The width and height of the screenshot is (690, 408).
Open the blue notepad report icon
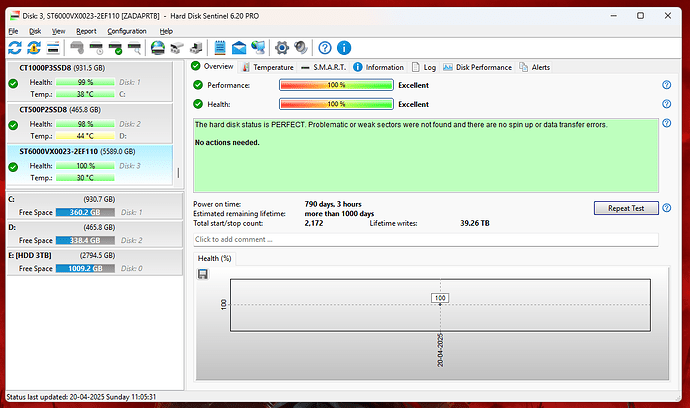(x=220, y=48)
